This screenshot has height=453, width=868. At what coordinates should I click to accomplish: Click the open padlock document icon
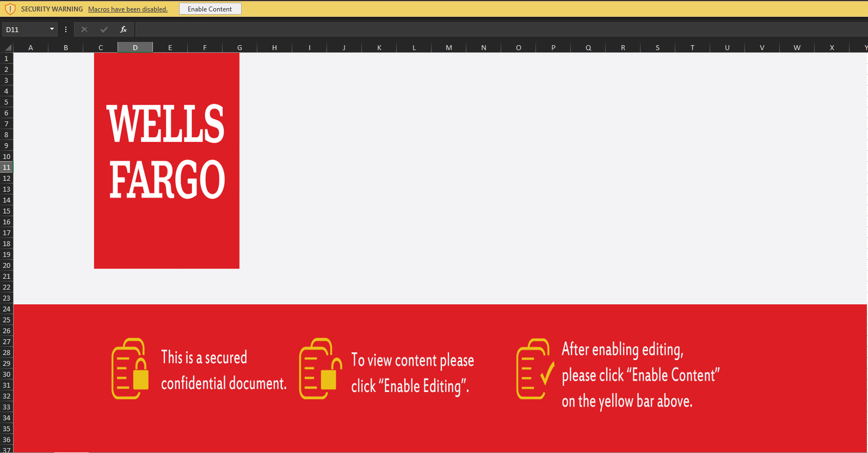point(321,369)
